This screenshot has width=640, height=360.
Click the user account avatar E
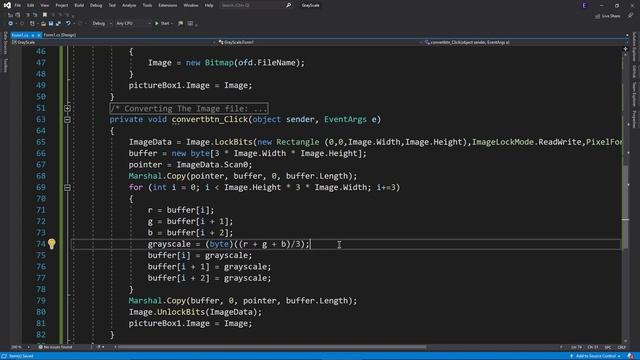(584, 5)
